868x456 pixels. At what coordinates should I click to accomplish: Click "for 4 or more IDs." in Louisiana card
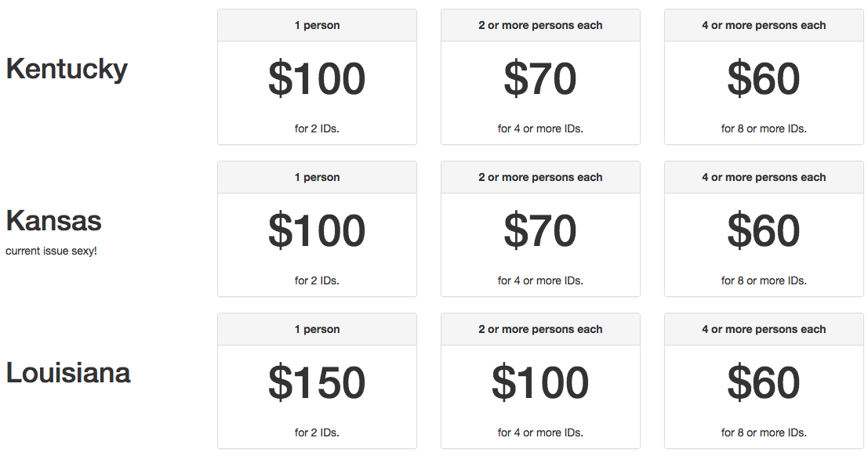point(540,432)
